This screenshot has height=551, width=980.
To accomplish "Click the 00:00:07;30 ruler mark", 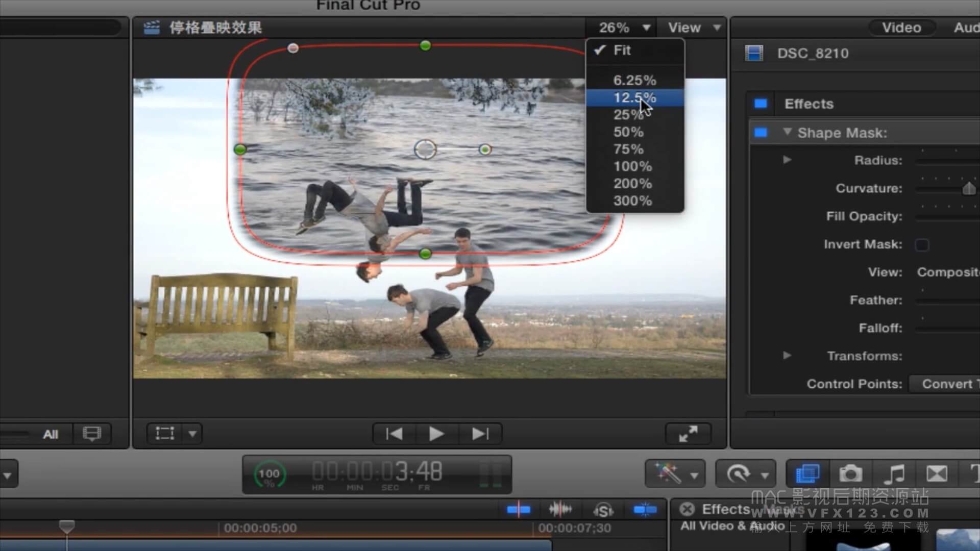I will (574, 528).
